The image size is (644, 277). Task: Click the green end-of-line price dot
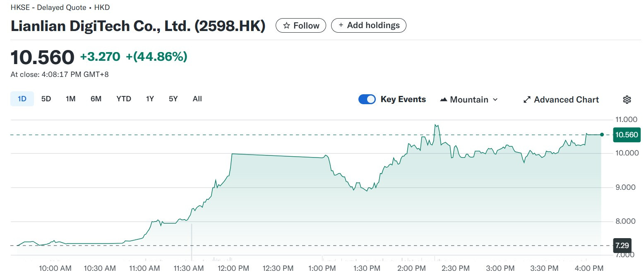tap(602, 135)
